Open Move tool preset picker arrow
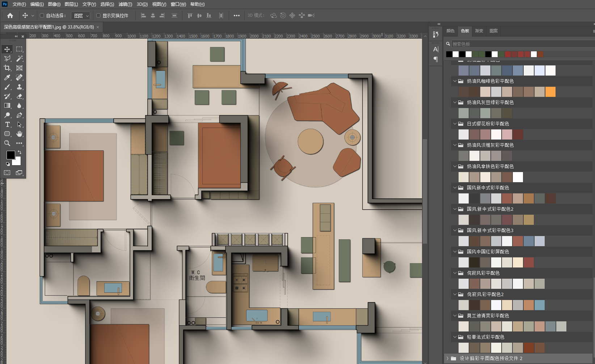 click(x=33, y=16)
